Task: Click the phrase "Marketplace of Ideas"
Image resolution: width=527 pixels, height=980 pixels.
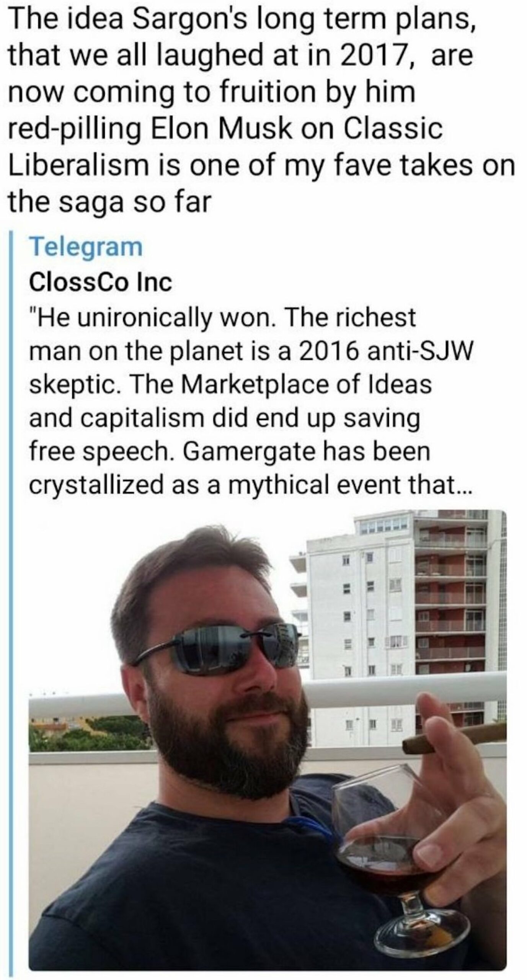Action: click(x=306, y=385)
